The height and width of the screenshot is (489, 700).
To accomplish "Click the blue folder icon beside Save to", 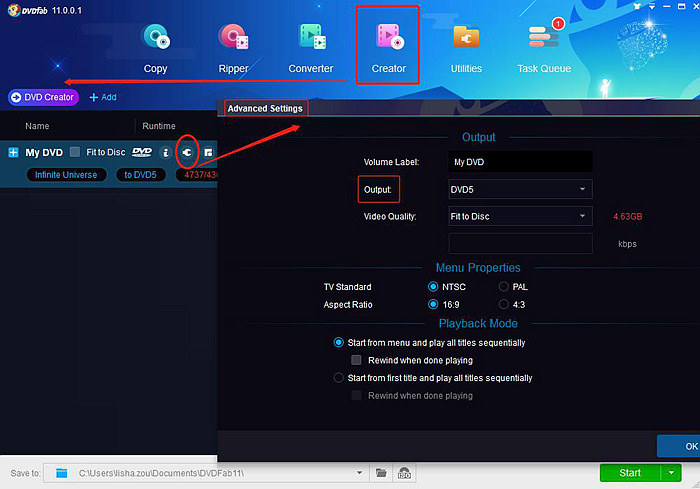I will (x=62, y=473).
